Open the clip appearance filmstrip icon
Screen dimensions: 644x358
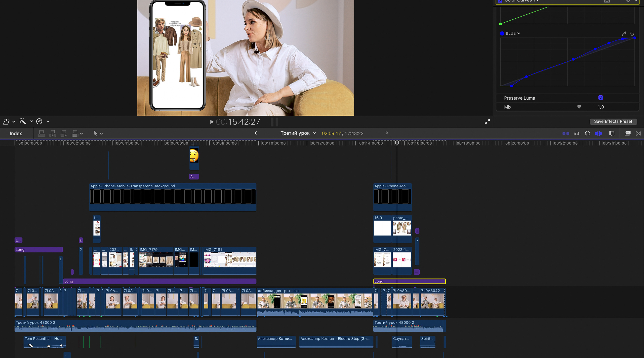point(612,134)
